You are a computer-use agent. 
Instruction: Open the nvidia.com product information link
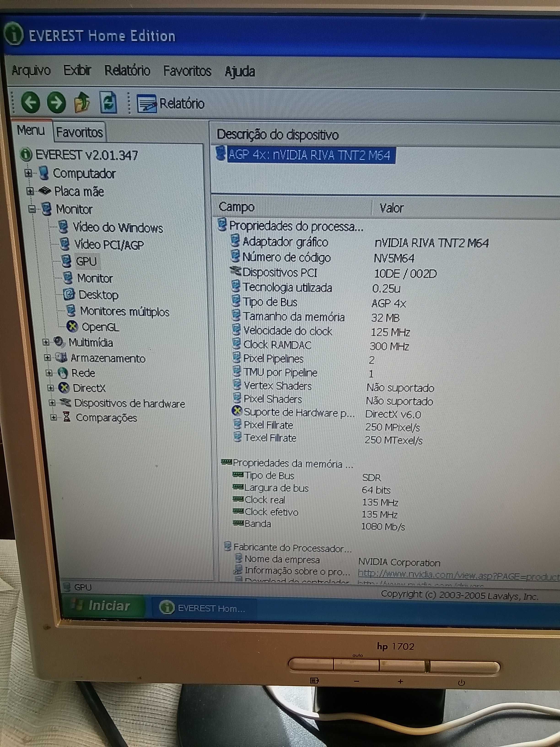[458, 575]
